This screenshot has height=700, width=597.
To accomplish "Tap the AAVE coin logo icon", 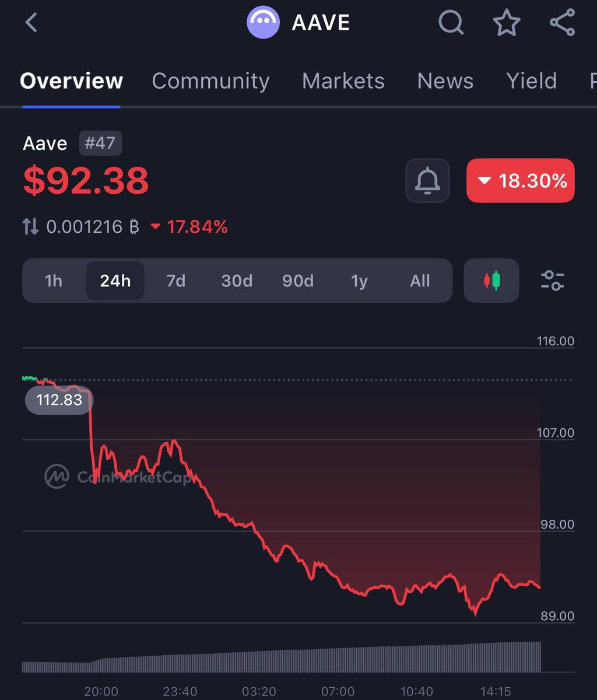I will click(263, 23).
